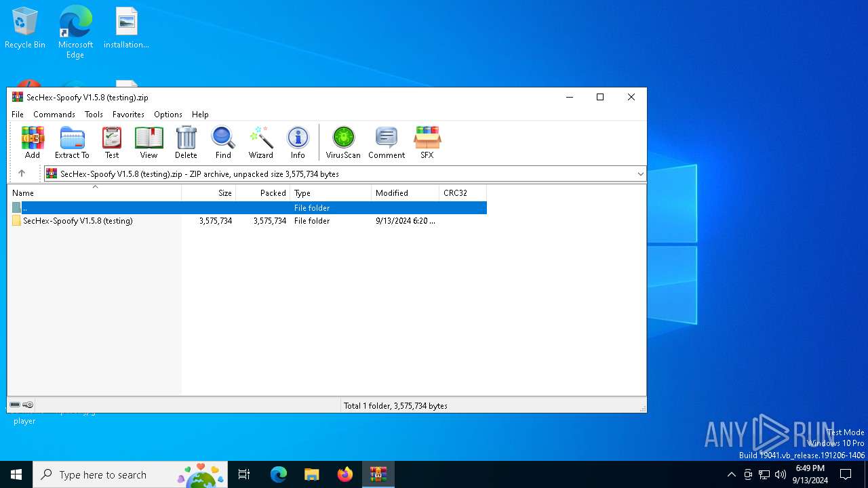
Task: Click 'Total 1 folder' status bar text
Action: pos(395,406)
